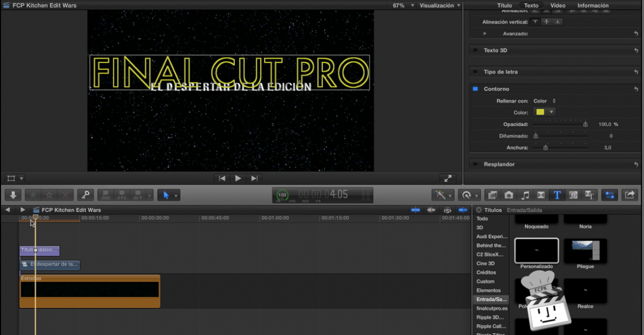Toggle audio skimming waveform button
Image resolution: width=644 pixels, height=335 pixels.
pyautogui.click(x=431, y=210)
